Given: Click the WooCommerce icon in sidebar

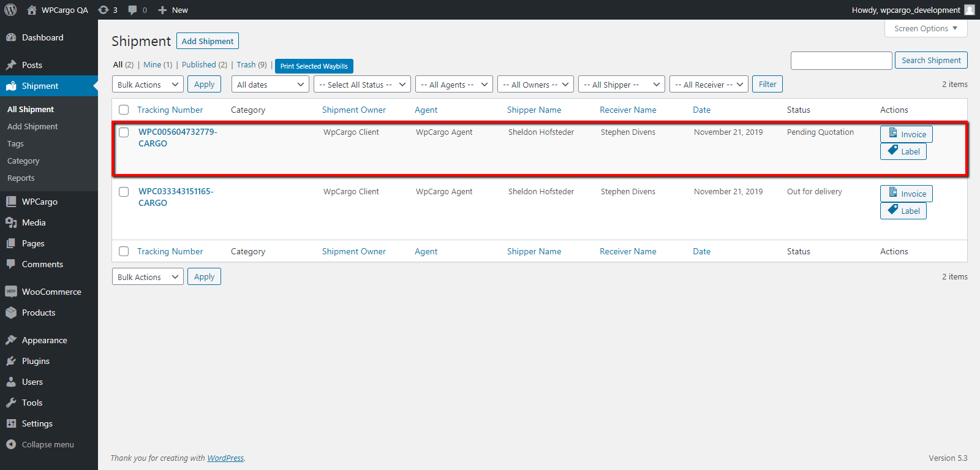Looking at the screenshot, I should pyautogui.click(x=11, y=292).
